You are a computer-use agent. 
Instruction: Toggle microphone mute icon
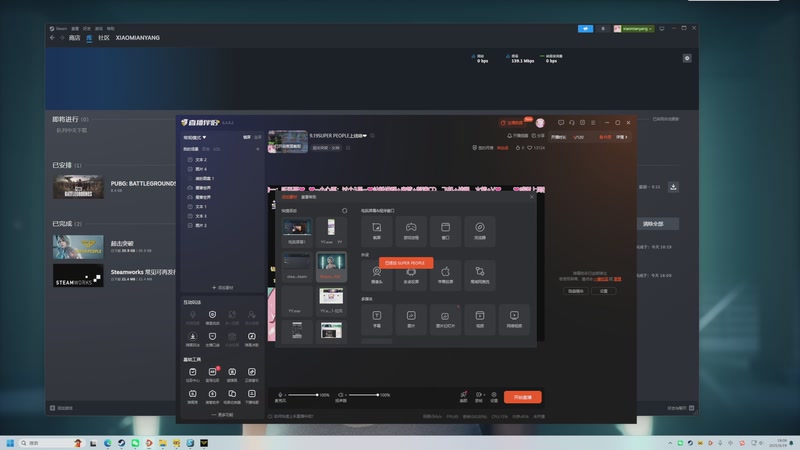pos(280,395)
